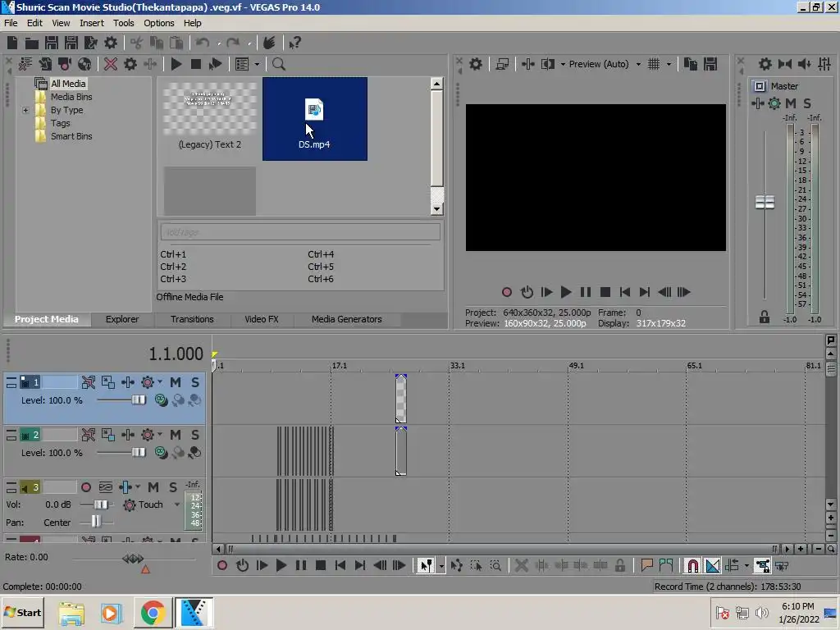This screenshot has height=630, width=840.
Task: Mute video track 2
Action: tap(176, 435)
